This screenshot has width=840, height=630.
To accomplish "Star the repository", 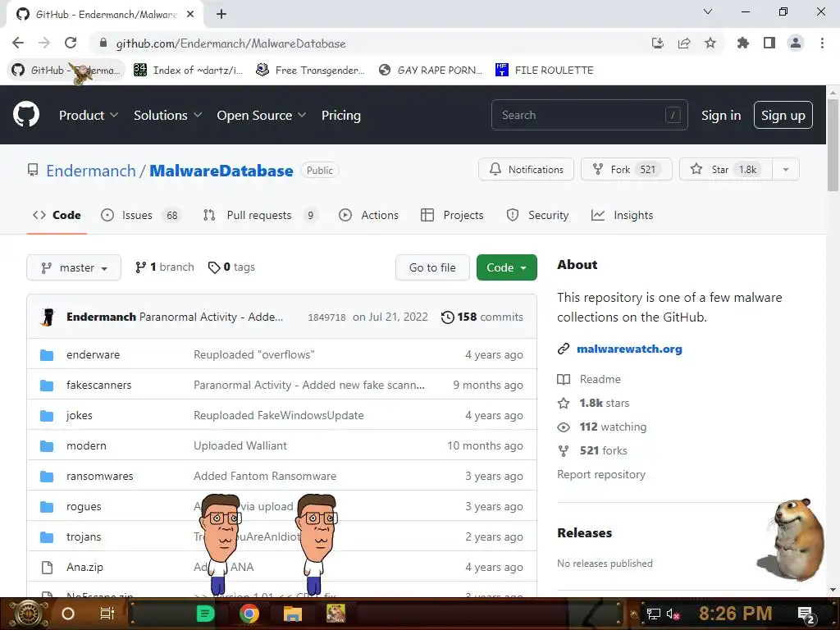I will click(726, 169).
